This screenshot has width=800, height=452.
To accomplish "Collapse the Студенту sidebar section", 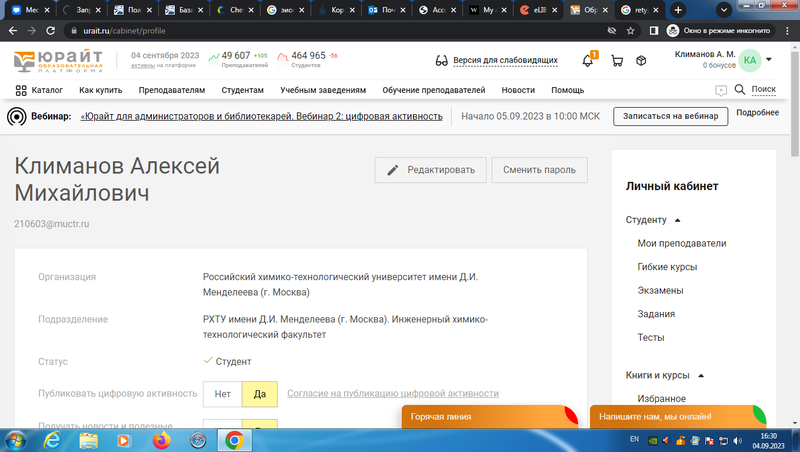I will click(677, 219).
